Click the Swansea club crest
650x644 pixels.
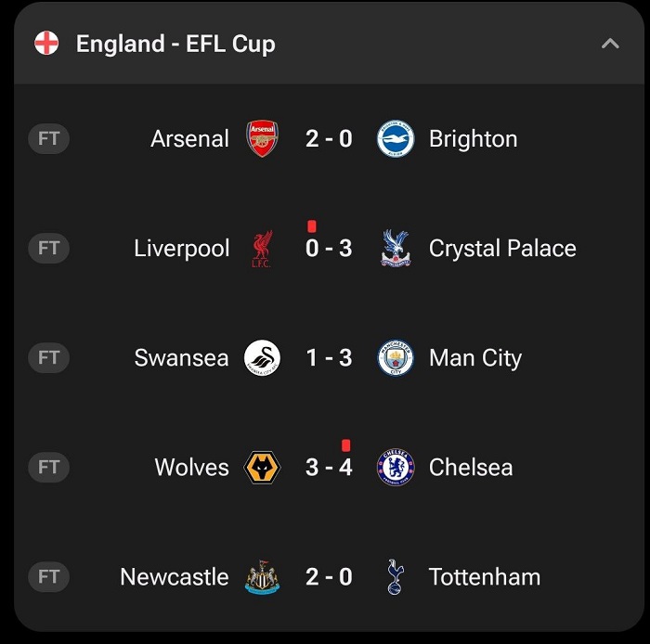click(x=262, y=358)
